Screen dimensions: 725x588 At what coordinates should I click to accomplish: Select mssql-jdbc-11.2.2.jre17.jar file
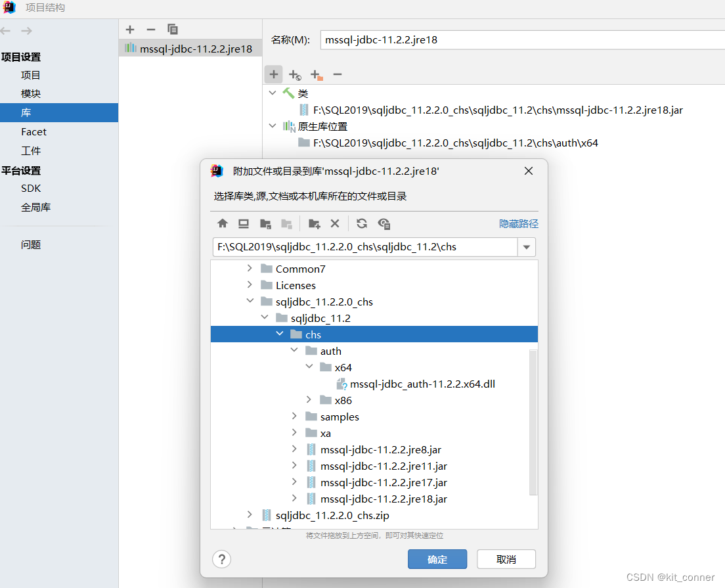pyautogui.click(x=384, y=482)
